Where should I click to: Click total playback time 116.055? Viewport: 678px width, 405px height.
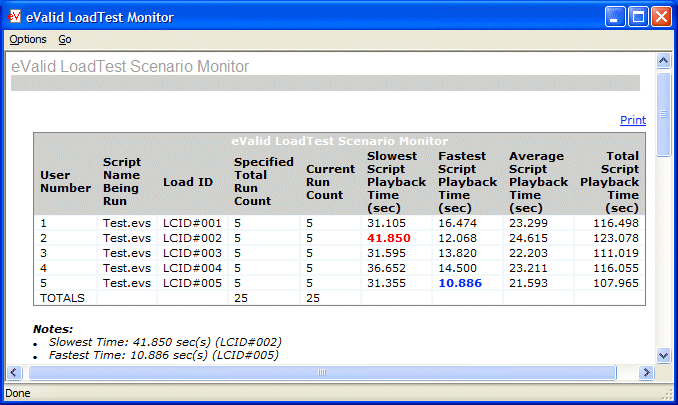616,268
